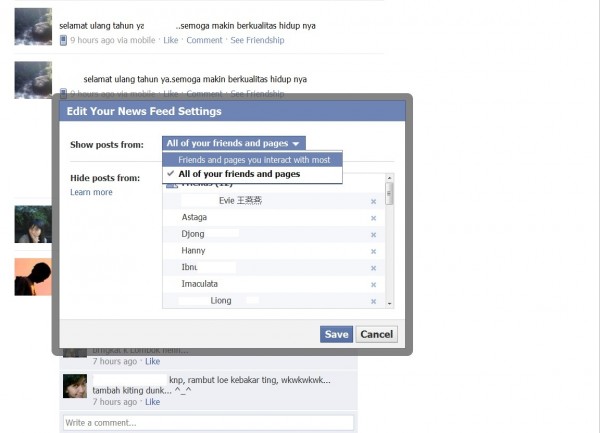Open the 'All of your friends and pages' dropdown
600x433 pixels.
(234, 143)
